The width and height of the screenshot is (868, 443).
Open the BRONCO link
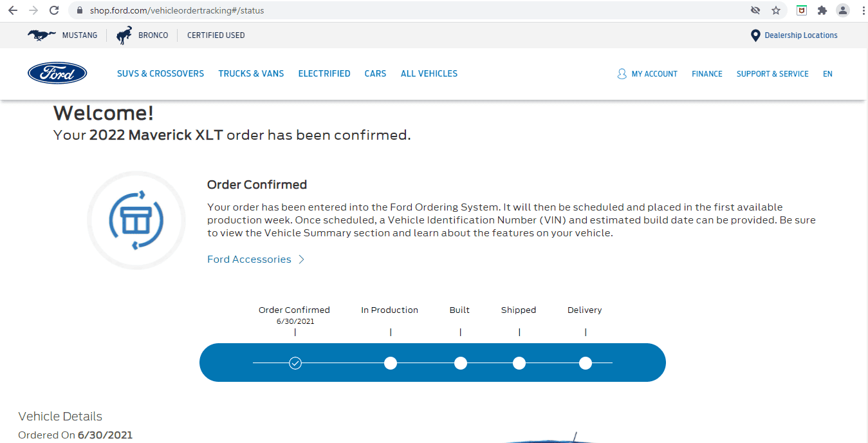tap(153, 35)
